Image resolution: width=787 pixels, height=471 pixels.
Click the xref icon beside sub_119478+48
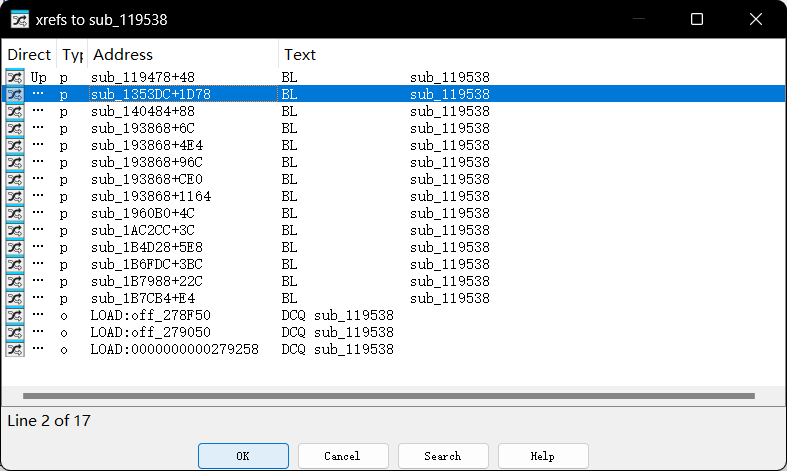tap(15, 77)
